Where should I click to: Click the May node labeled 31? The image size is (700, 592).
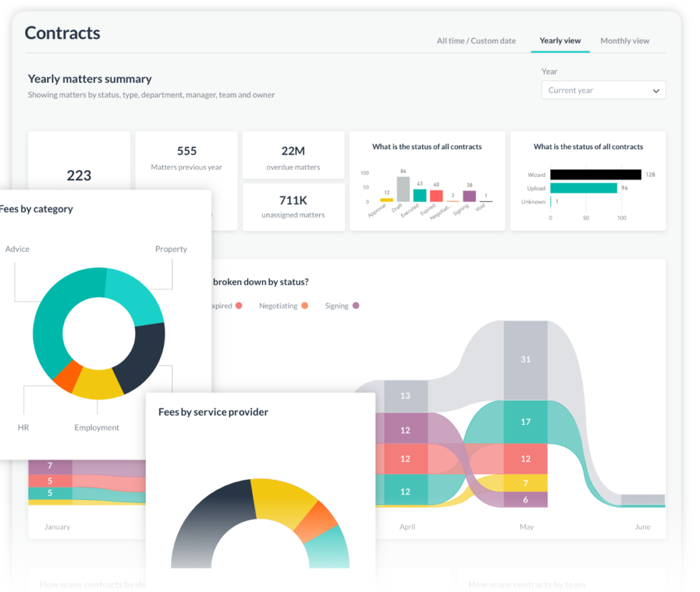tap(526, 359)
